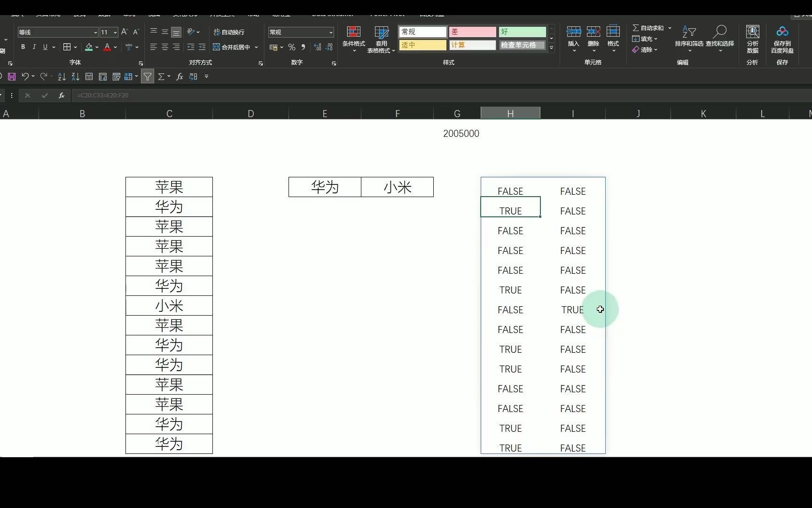Open the font size dropdown
Screen dimensions: 812x508
point(115,32)
